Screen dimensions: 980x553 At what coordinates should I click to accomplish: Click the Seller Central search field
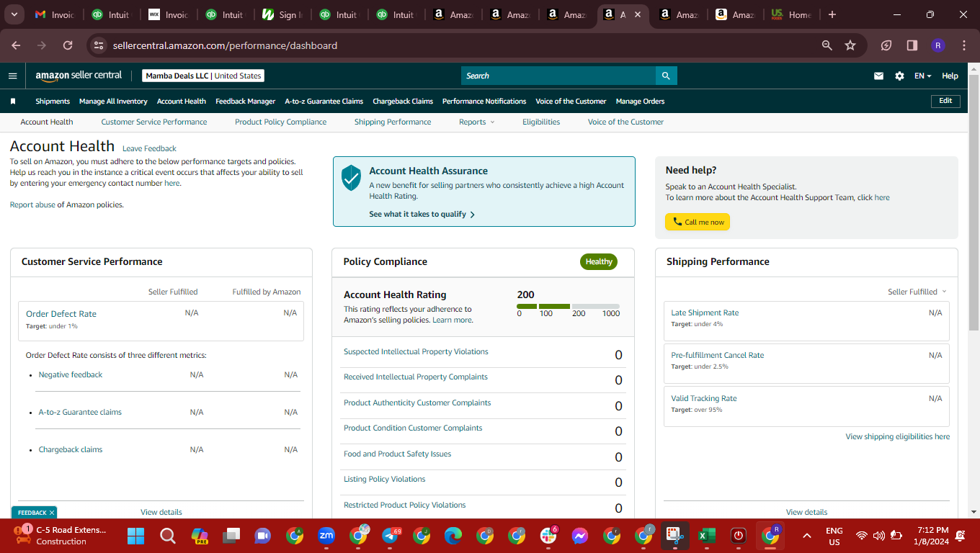click(558, 76)
